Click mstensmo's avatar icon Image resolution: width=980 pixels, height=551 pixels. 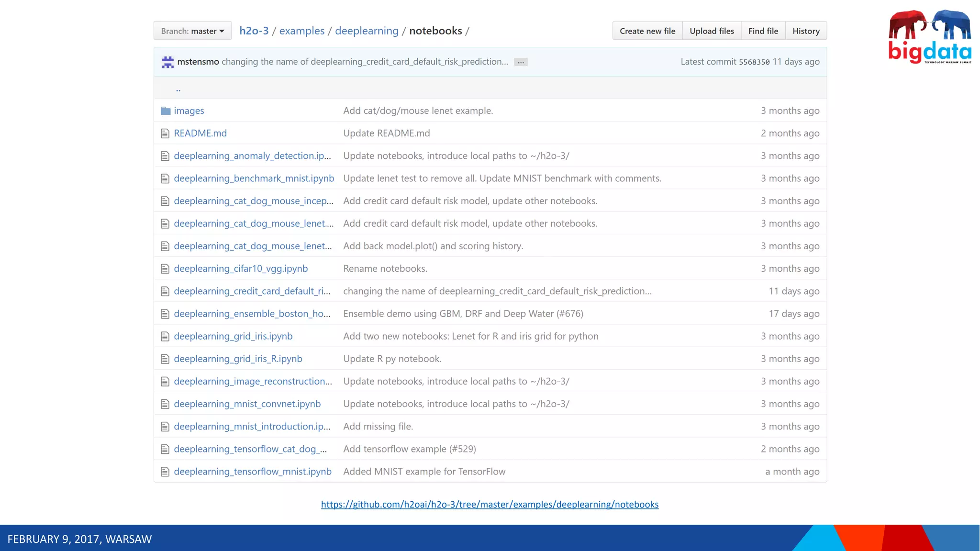pyautogui.click(x=167, y=62)
